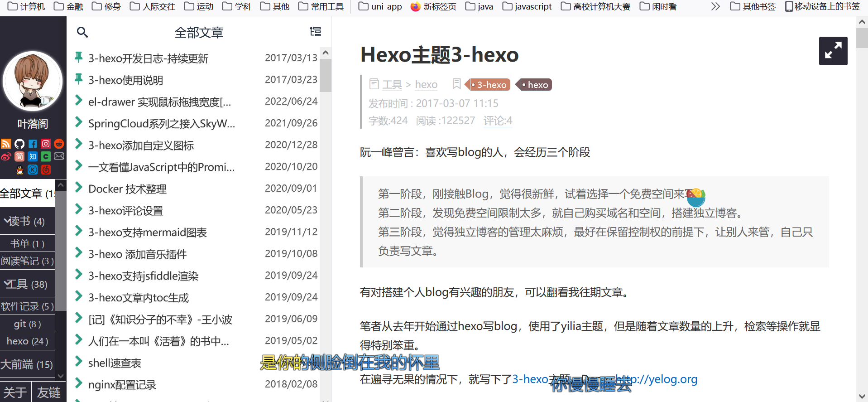Open the Facebook icon in sidebar
The width and height of the screenshot is (868, 402).
[x=33, y=144]
